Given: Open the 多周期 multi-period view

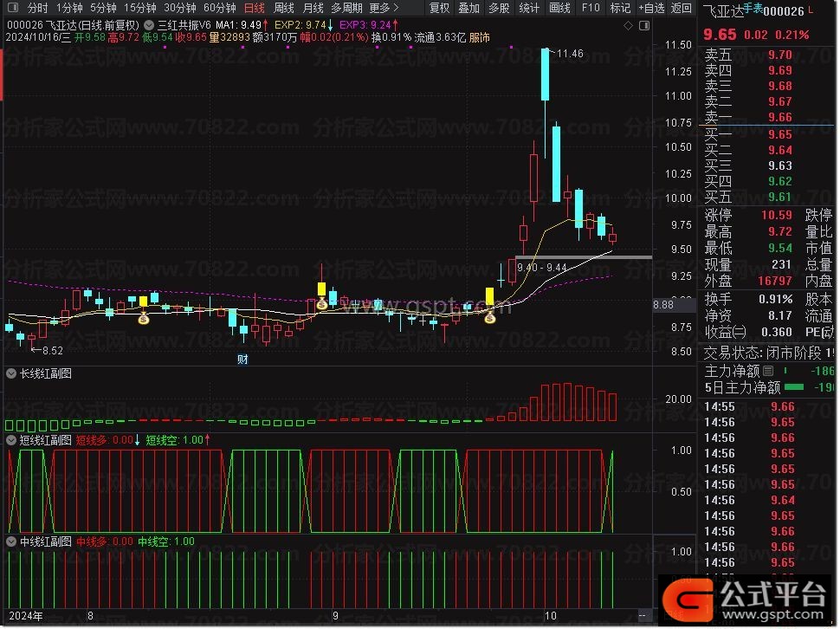Looking at the screenshot, I should 347,8.
